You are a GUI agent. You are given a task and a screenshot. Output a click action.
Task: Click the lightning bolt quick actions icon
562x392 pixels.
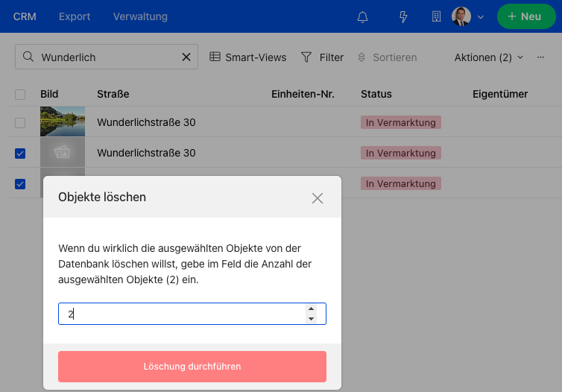point(403,17)
